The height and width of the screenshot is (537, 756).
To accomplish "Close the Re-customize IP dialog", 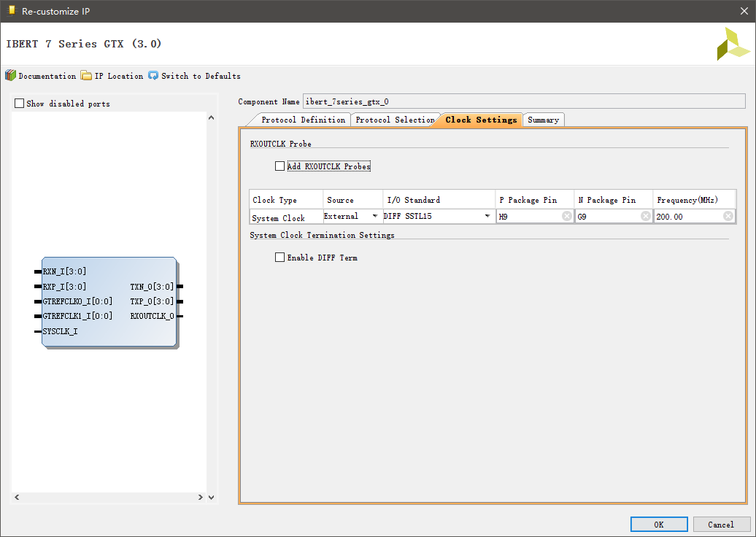I will point(744,11).
